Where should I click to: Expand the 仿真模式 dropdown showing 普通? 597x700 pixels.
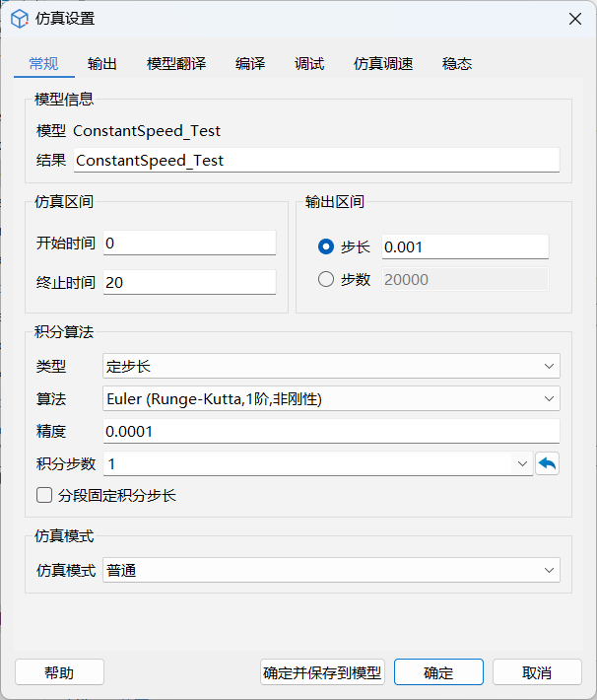[x=331, y=570]
